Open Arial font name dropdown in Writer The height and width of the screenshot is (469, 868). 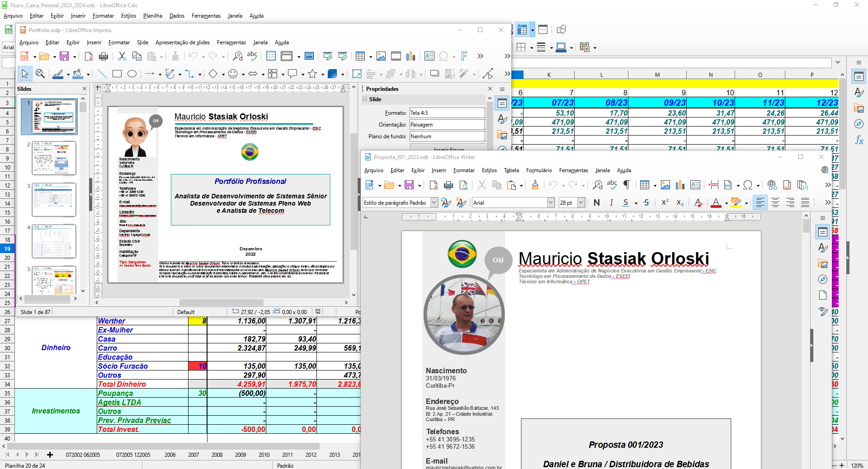[551, 203]
